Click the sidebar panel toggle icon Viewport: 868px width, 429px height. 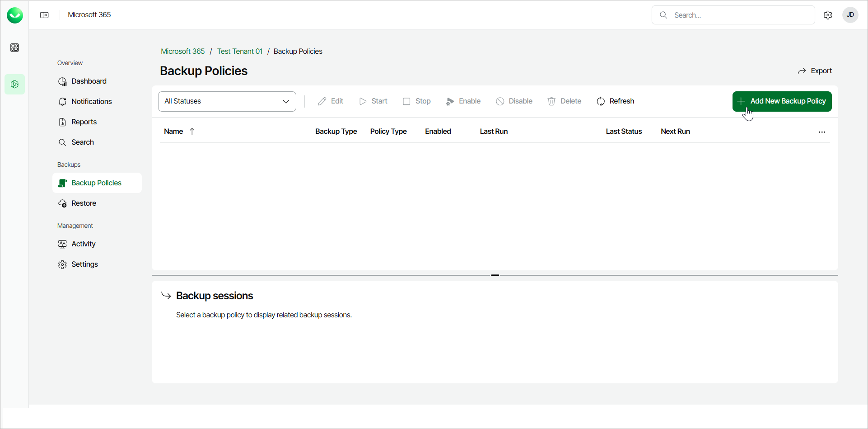tap(44, 15)
